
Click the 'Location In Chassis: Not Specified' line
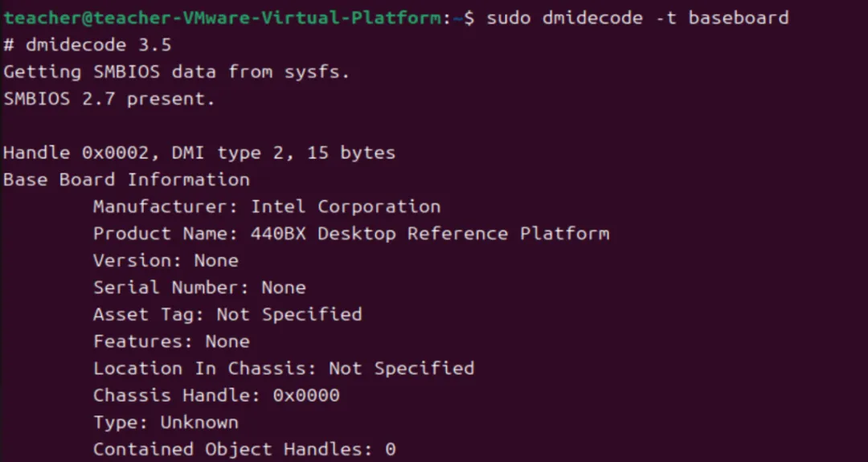(x=284, y=369)
